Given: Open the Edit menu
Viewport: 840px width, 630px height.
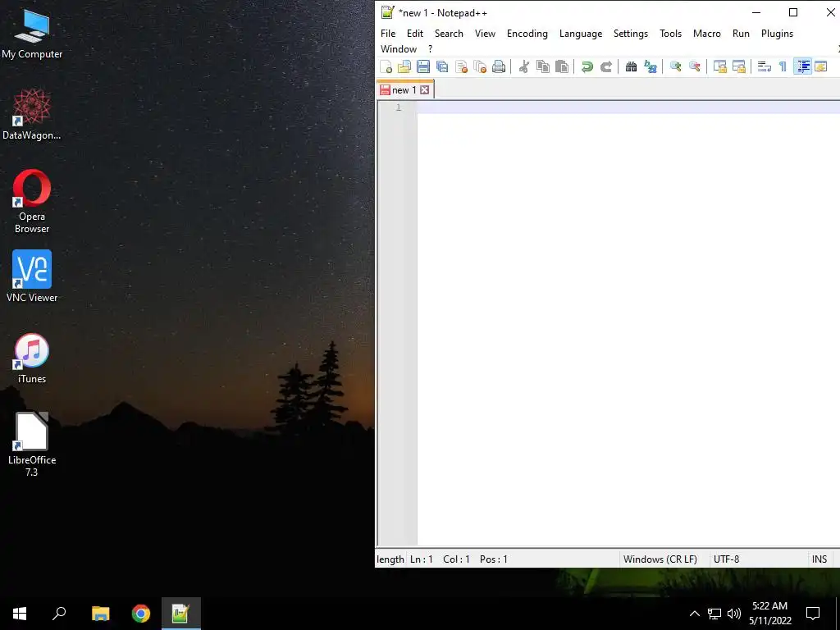Looking at the screenshot, I should 414,33.
